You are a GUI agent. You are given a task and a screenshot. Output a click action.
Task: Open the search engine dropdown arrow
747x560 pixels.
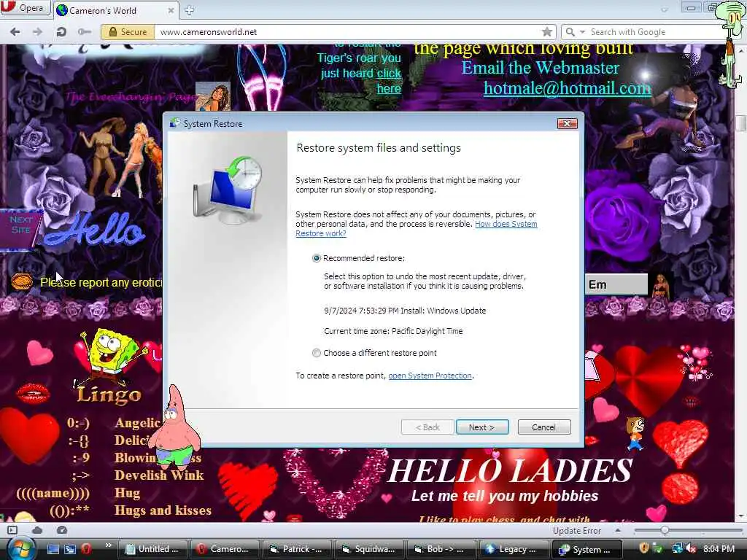[x=582, y=32]
